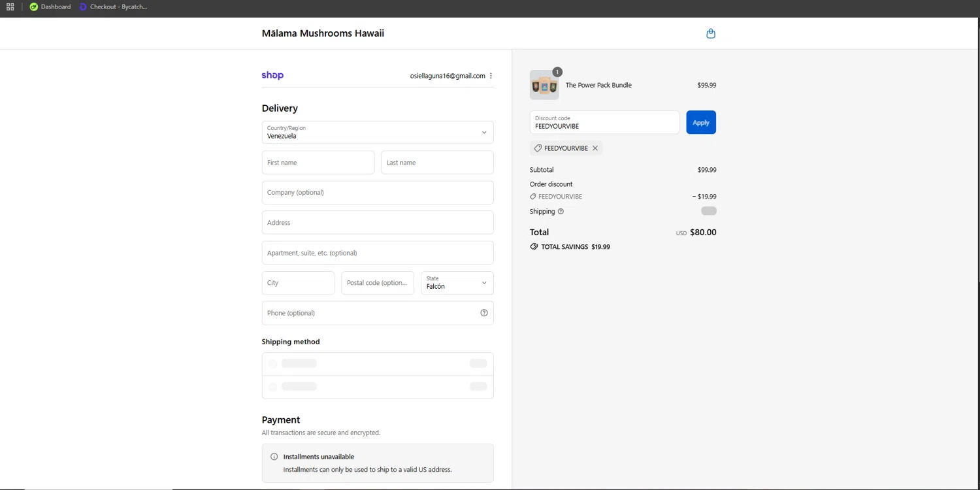Open the cart bag icon
Screen dimensions: 980x490
point(711,33)
